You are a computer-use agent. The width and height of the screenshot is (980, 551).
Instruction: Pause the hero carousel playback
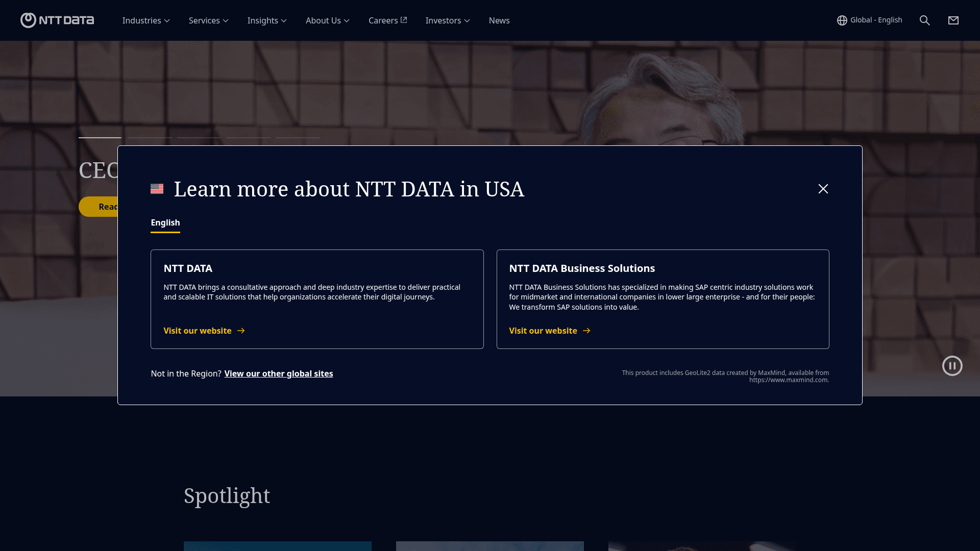tap(952, 366)
